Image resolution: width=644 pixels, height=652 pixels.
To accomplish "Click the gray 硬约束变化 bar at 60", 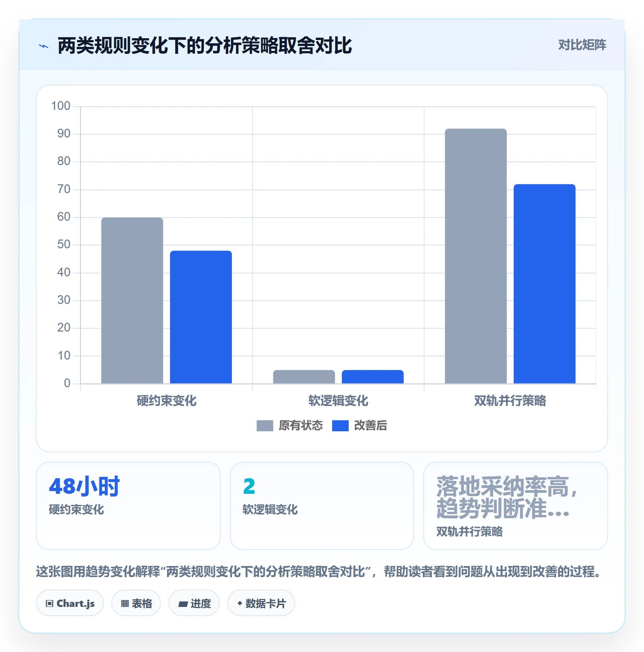I will (132, 300).
